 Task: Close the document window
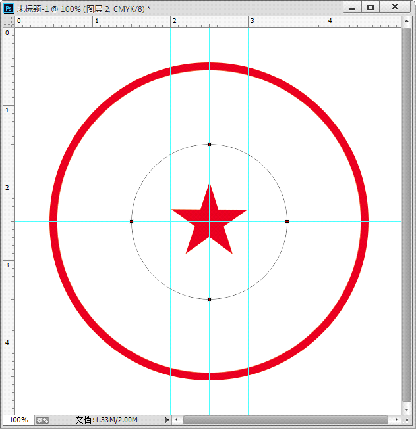pos(395,7)
